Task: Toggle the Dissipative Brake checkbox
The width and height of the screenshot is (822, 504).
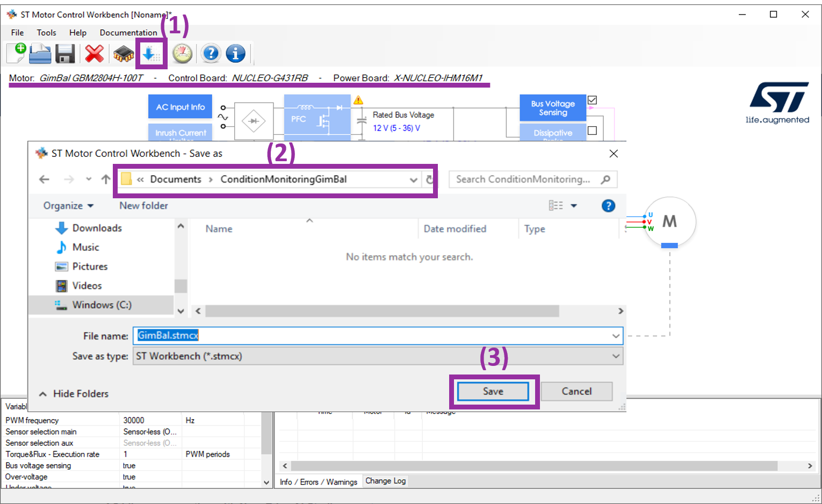Action: 592,131
